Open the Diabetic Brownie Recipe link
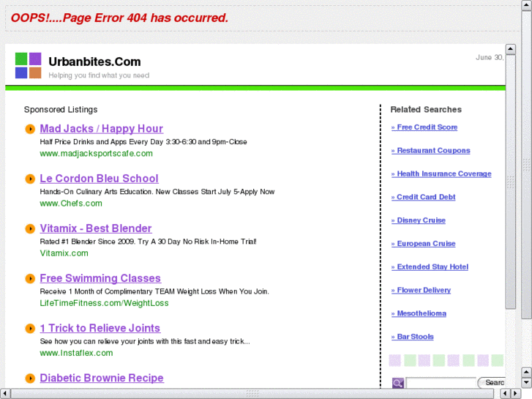 (x=102, y=378)
